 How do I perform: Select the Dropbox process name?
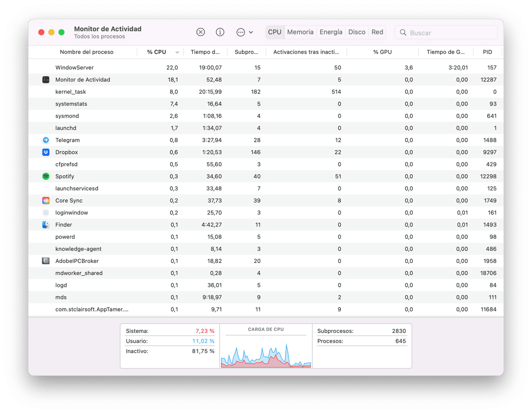tap(66, 152)
